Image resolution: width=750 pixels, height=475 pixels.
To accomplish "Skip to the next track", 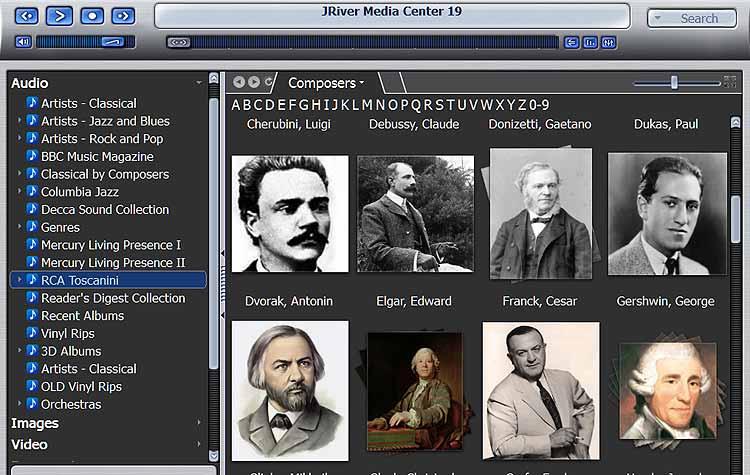I will click(x=123, y=16).
